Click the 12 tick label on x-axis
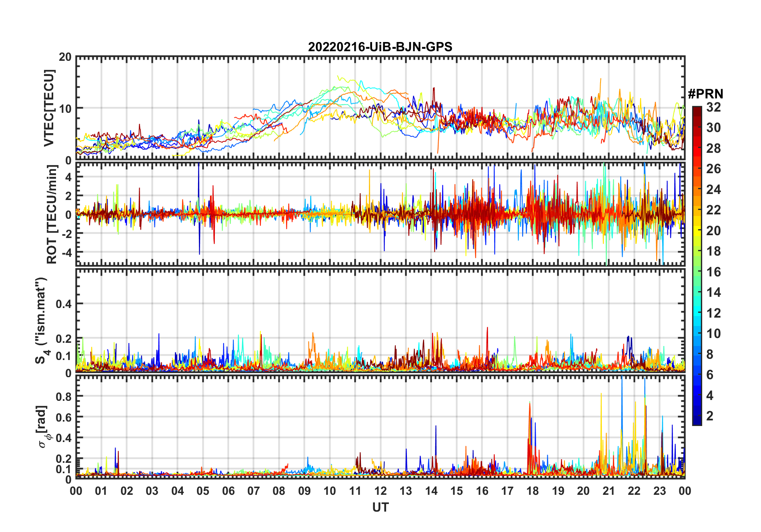Viewport: 761px width, 532px height. pyautogui.click(x=380, y=491)
